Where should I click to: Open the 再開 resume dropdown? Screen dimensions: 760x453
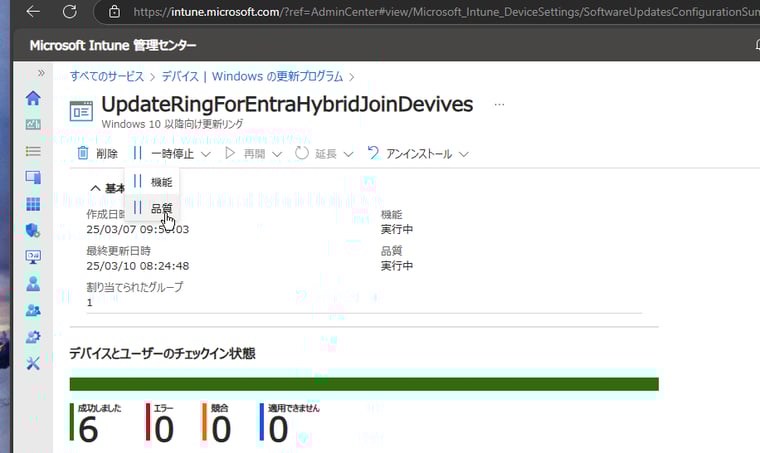click(x=253, y=154)
